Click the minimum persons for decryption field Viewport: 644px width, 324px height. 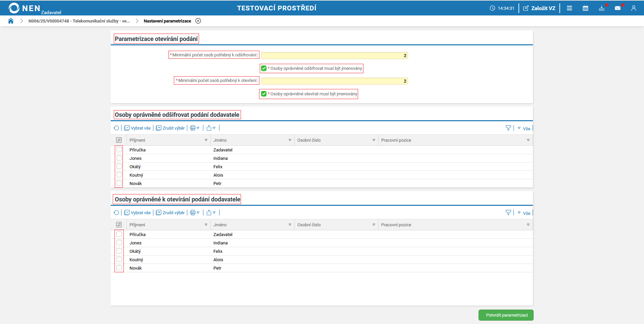(x=334, y=55)
